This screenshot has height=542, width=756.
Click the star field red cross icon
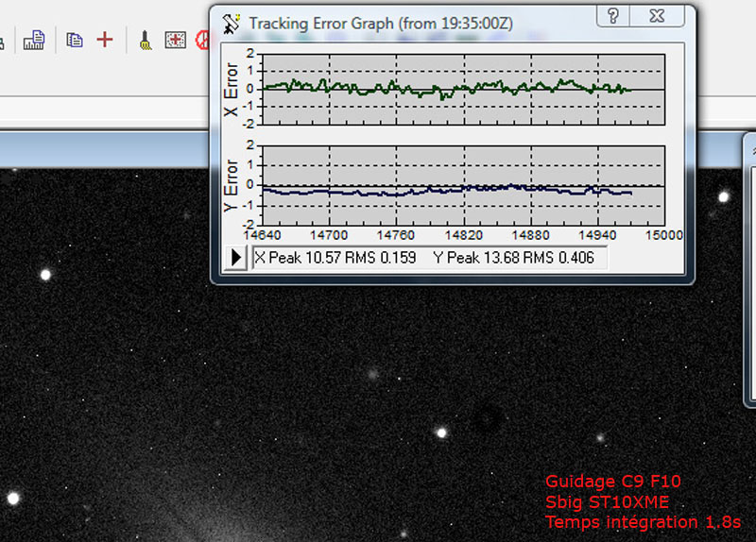[175, 40]
